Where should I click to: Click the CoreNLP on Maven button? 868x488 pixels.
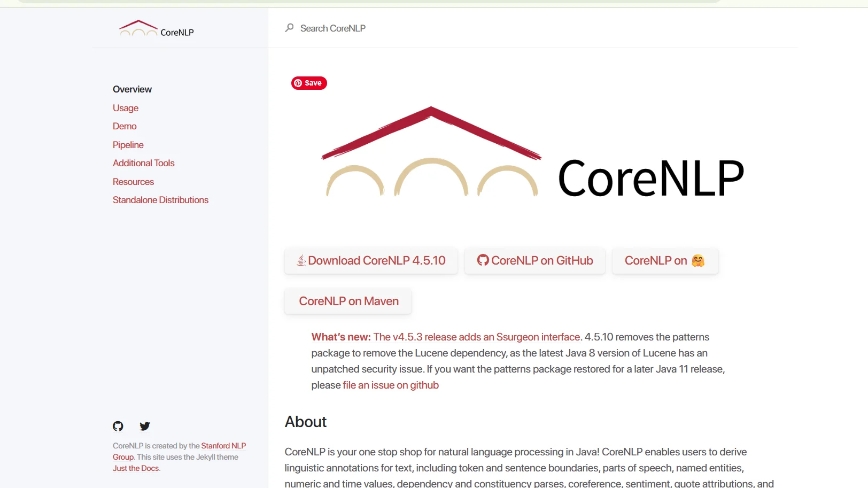(x=348, y=301)
